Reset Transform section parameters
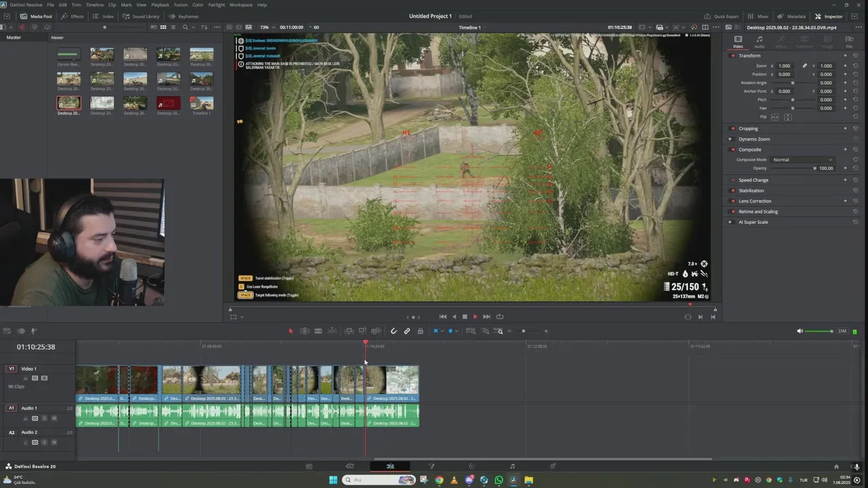868x488 pixels. [x=855, y=56]
